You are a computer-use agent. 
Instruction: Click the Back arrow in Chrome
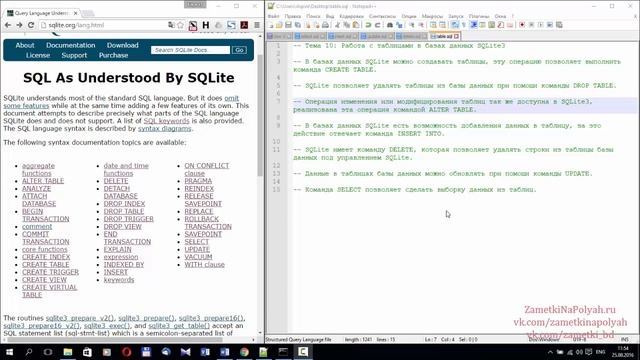coord(8,25)
